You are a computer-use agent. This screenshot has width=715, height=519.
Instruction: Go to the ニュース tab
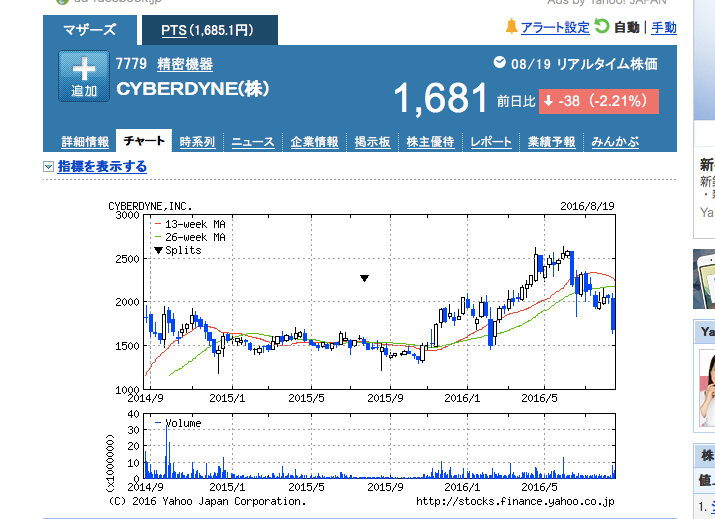point(253,142)
